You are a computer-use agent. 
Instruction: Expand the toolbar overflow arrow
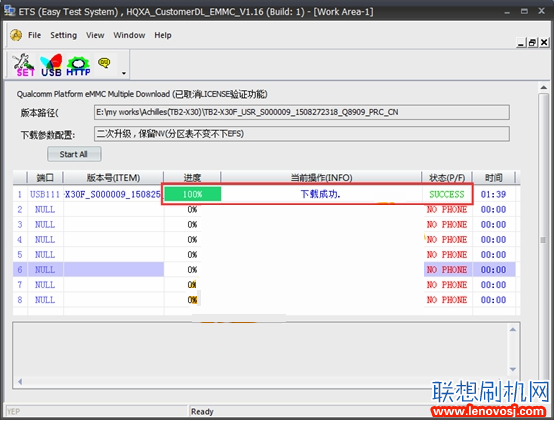click(124, 73)
